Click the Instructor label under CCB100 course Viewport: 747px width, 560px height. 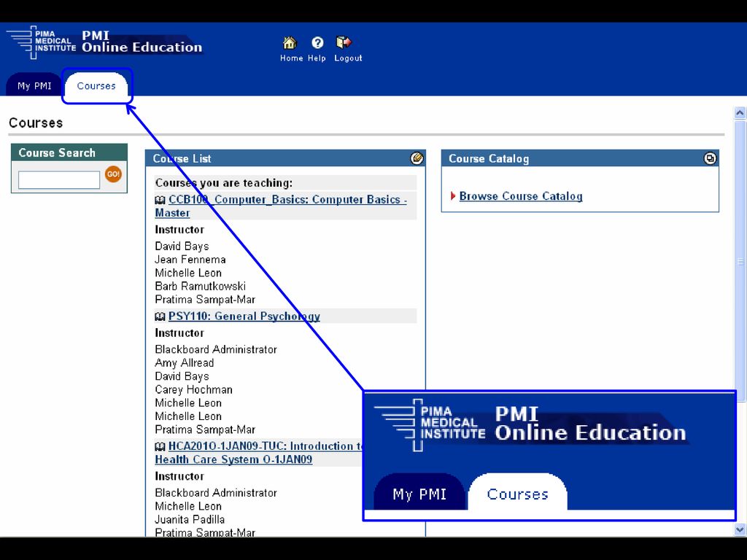pos(179,230)
